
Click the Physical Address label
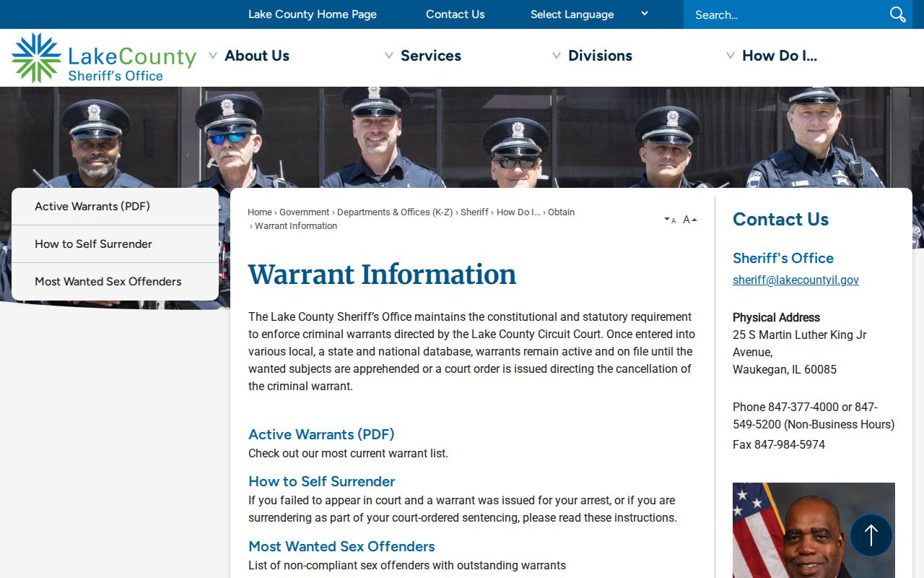tap(776, 318)
